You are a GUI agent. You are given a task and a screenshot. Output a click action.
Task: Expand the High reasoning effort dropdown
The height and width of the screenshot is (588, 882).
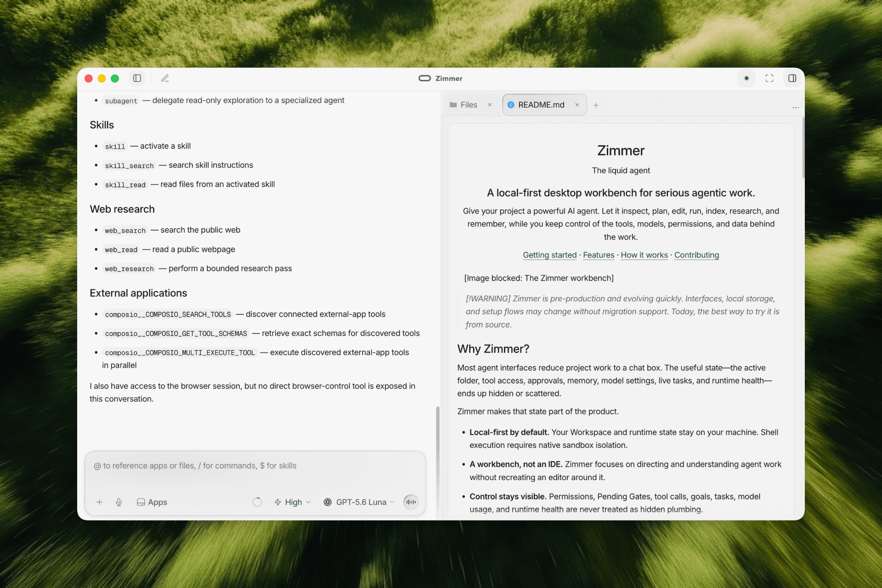pos(293,502)
